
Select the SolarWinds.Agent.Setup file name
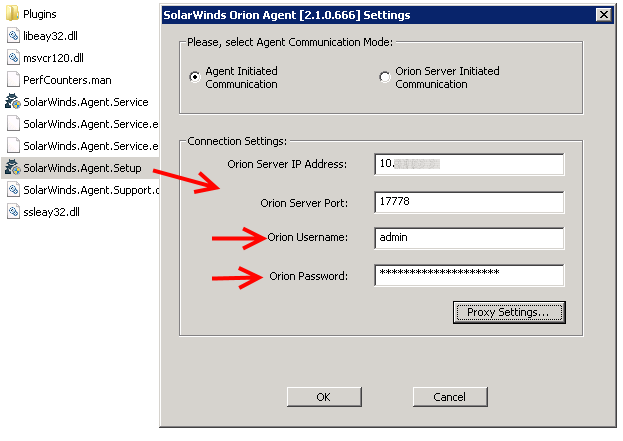click(82, 168)
